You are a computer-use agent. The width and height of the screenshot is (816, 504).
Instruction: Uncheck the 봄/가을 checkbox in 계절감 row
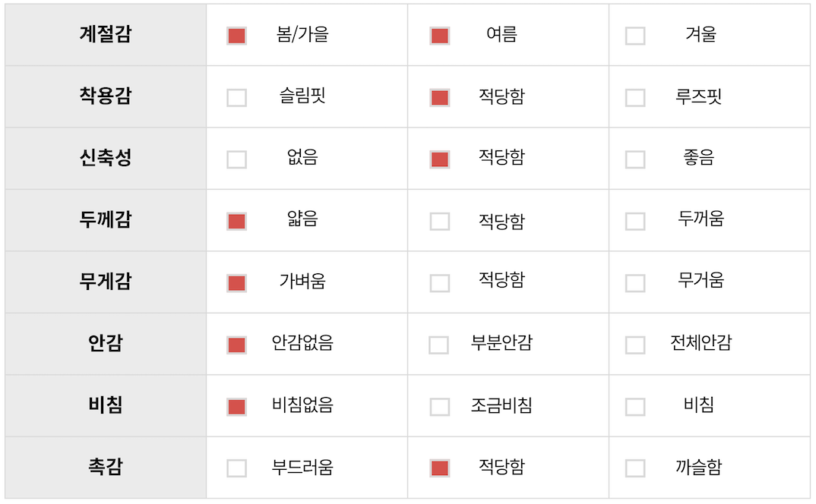[x=236, y=36]
